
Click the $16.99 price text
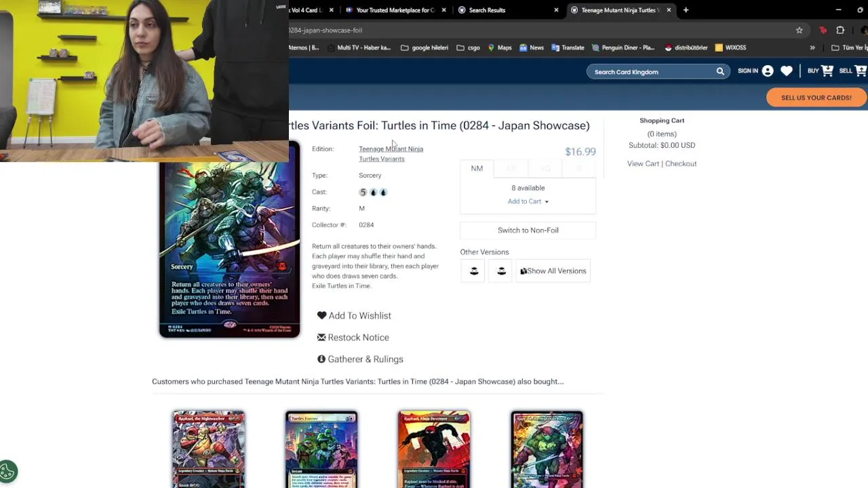(580, 152)
